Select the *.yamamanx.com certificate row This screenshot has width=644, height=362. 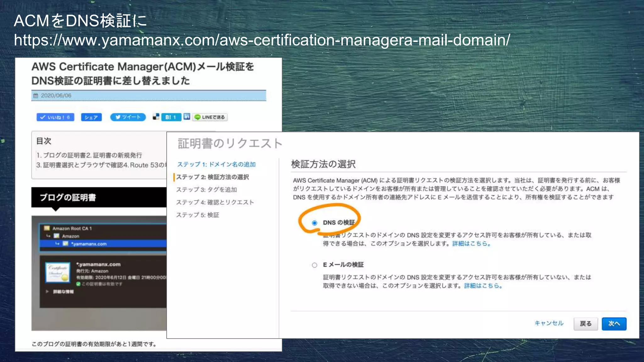tap(103, 244)
